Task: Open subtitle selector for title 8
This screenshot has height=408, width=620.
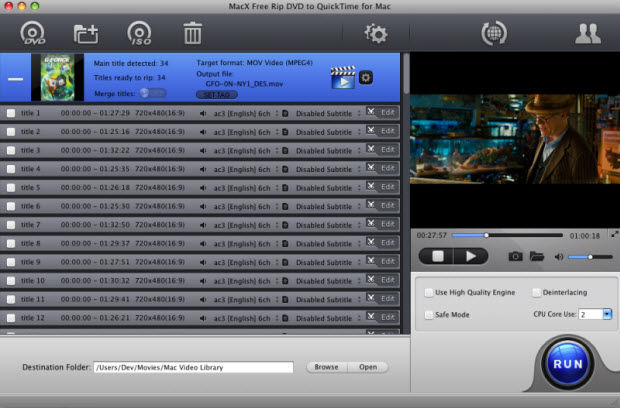Action: [x=327, y=244]
